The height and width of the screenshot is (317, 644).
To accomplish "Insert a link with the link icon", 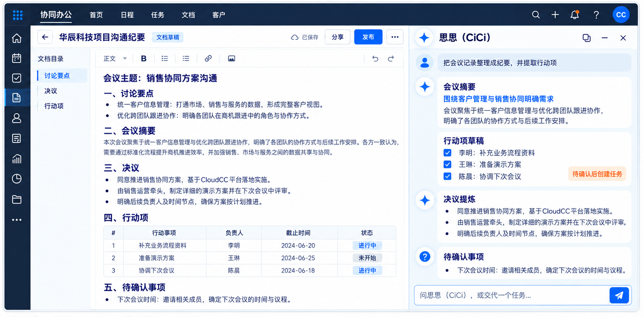I will [208, 58].
